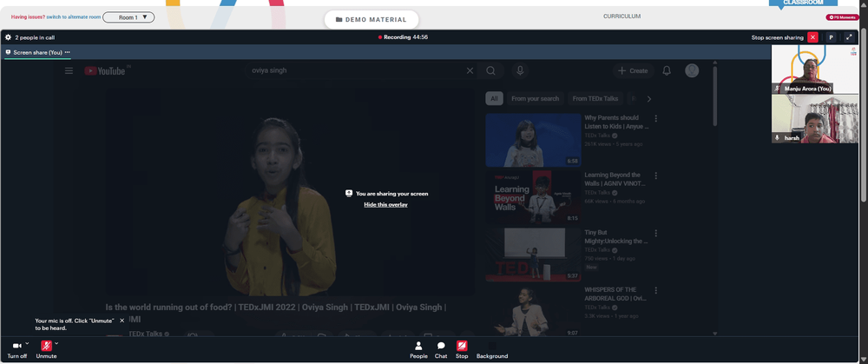Dismiss the mic is off tooltip
Screen dimensions: 868x364
[122, 321]
